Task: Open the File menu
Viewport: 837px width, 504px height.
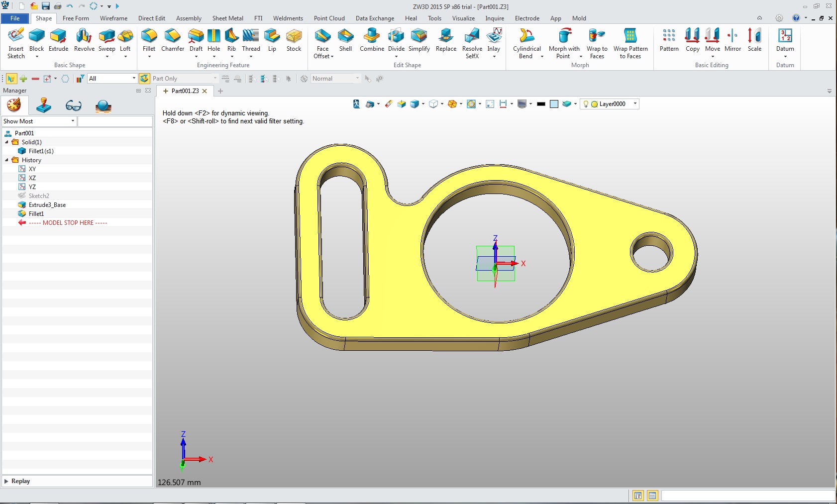Action: coord(15,18)
